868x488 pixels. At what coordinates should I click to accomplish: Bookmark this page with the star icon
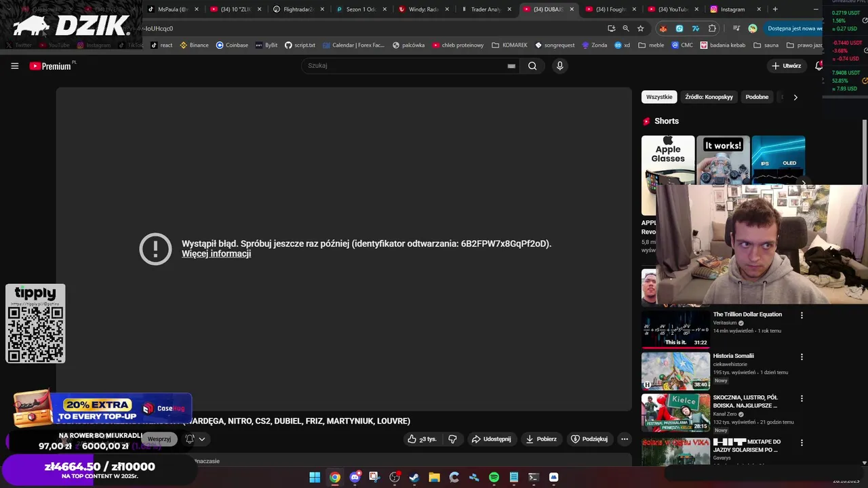640,28
